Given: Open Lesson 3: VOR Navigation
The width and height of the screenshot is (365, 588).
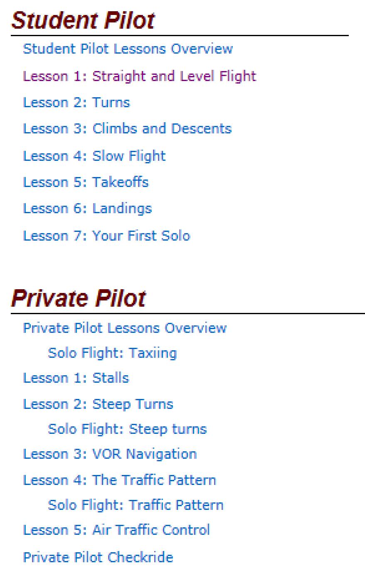Looking at the screenshot, I should (x=110, y=454).
